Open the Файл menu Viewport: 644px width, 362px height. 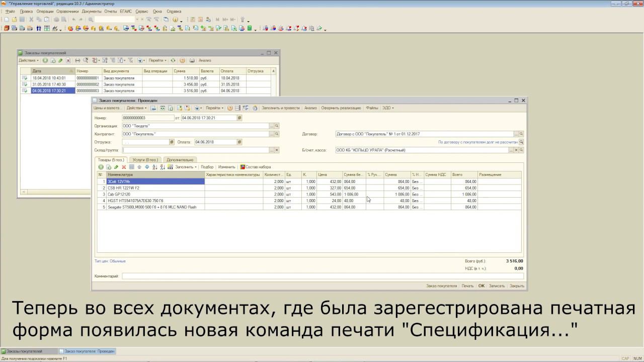click(x=10, y=11)
